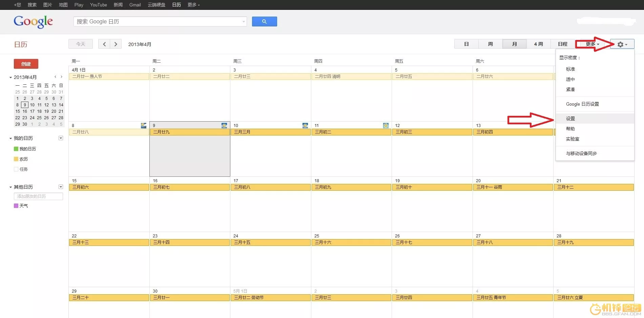Open YouTube from top bar
This screenshot has width=644, height=318.
[98, 5]
